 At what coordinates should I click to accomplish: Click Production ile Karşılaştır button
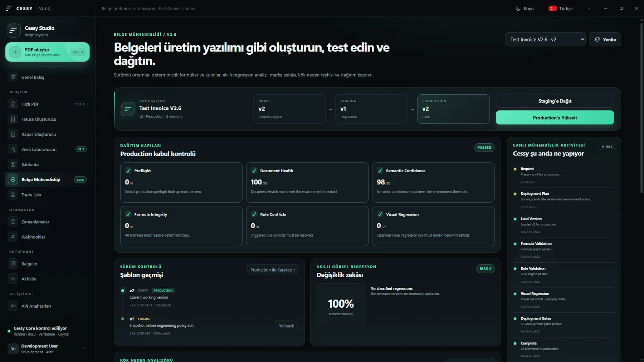click(273, 270)
